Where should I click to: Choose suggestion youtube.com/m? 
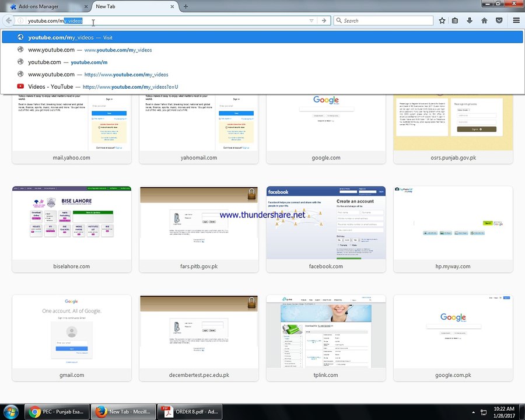(262, 62)
